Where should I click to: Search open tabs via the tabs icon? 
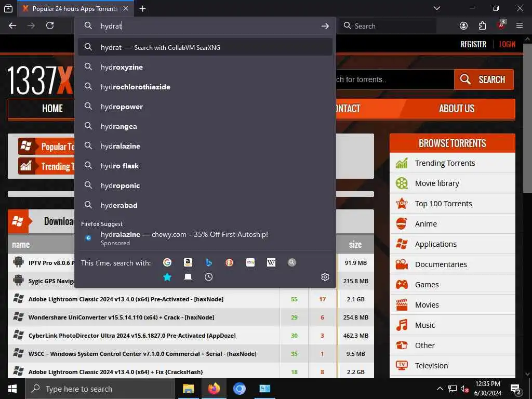click(188, 277)
